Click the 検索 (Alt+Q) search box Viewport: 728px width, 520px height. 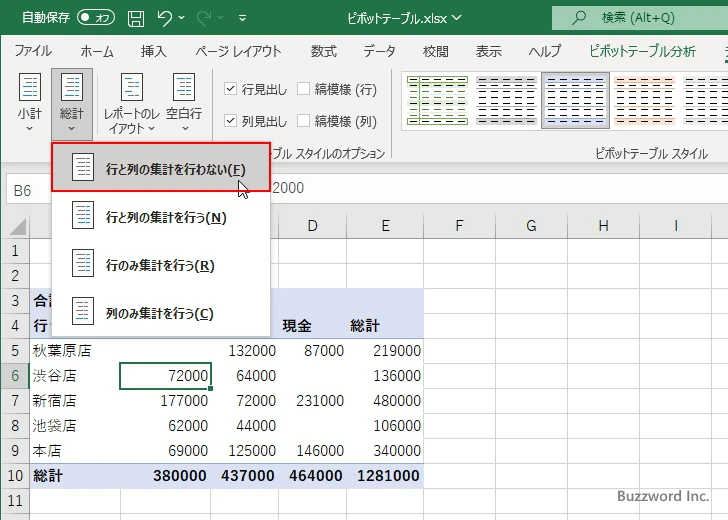[x=640, y=18]
